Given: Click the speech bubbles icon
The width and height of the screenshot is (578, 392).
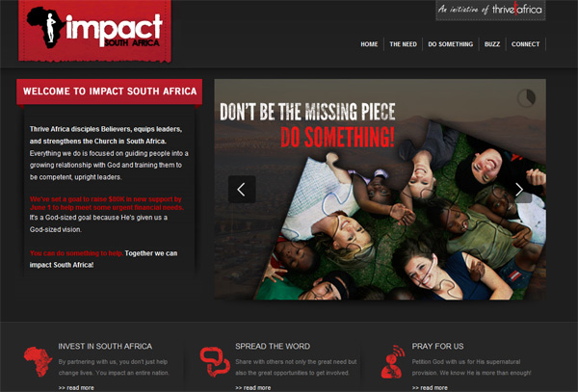Looking at the screenshot, I should (x=215, y=362).
